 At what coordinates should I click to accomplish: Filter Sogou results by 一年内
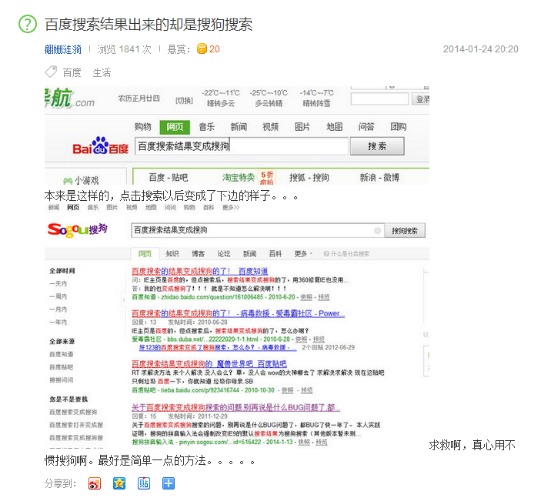(58, 322)
